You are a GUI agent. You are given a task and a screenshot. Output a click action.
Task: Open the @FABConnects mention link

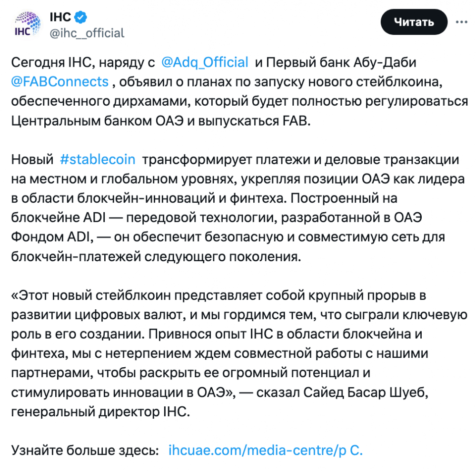click(60, 82)
